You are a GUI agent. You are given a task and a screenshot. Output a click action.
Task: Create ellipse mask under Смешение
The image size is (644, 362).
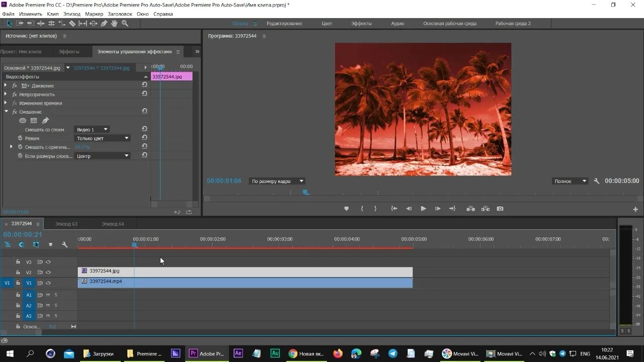23,121
